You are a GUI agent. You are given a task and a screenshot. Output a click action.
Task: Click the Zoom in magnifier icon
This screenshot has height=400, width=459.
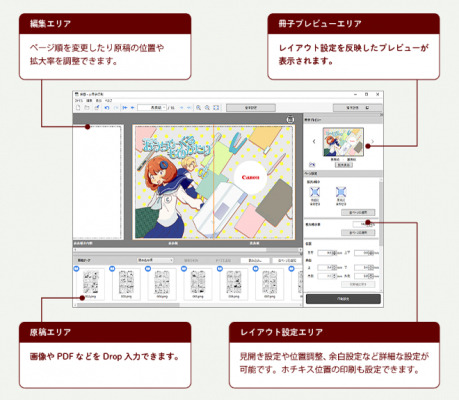pos(198,108)
